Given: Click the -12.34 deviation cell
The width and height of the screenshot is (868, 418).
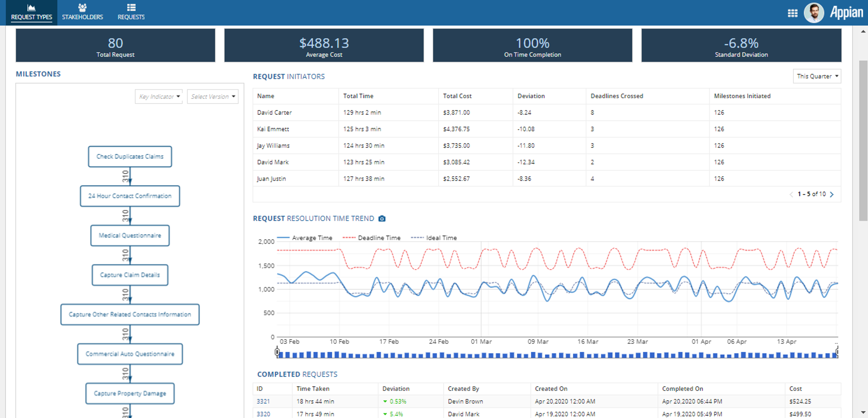Looking at the screenshot, I should tap(526, 162).
